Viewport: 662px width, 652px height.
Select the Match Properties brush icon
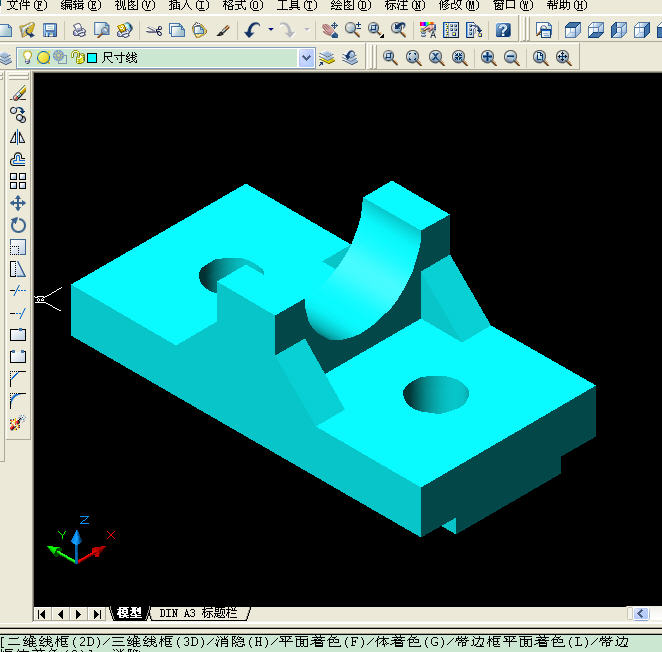click(222, 30)
